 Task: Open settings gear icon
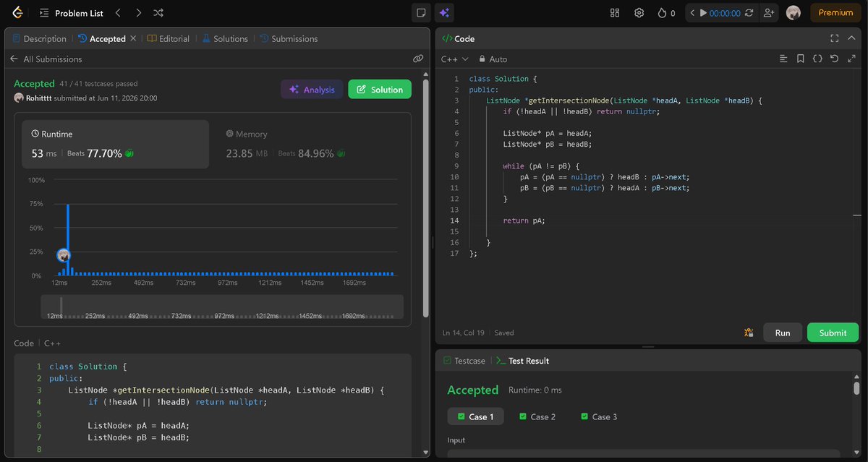(x=639, y=13)
